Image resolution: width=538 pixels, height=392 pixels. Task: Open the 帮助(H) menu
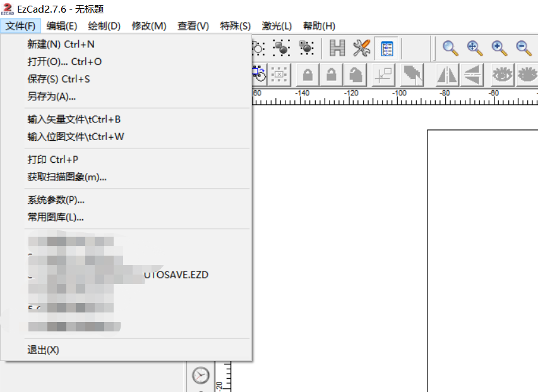[319, 26]
